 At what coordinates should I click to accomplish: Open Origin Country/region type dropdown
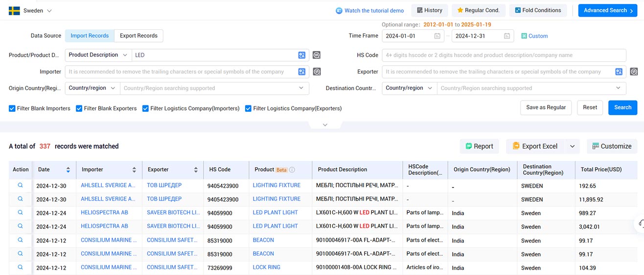pos(92,88)
